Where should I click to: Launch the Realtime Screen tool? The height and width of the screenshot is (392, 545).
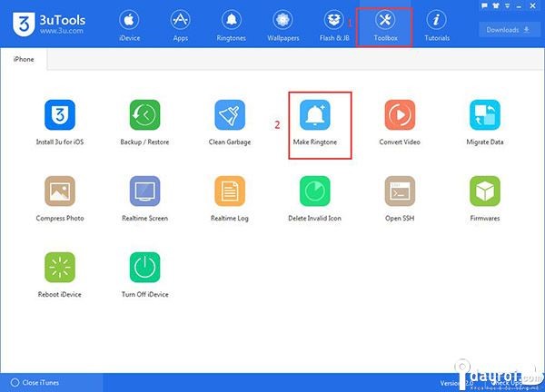(144, 191)
